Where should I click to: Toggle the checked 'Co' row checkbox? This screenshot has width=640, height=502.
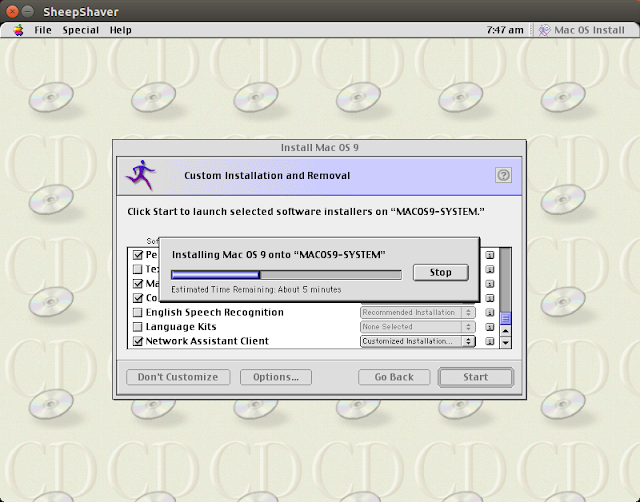pyautogui.click(x=138, y=298)
